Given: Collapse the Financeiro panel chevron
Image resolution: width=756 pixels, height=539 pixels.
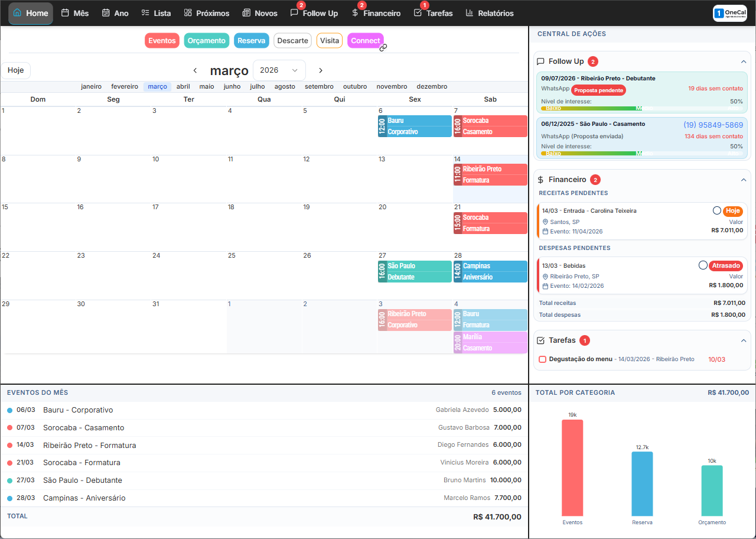Looking at the screenshot, I should click(x=744, y=180).
